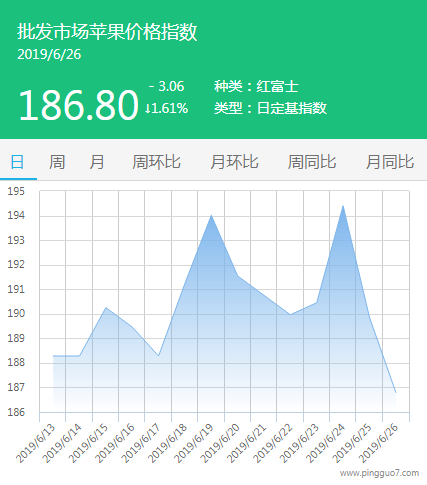
Task: Switch to the 周 weekly tab
Action: 57,162
